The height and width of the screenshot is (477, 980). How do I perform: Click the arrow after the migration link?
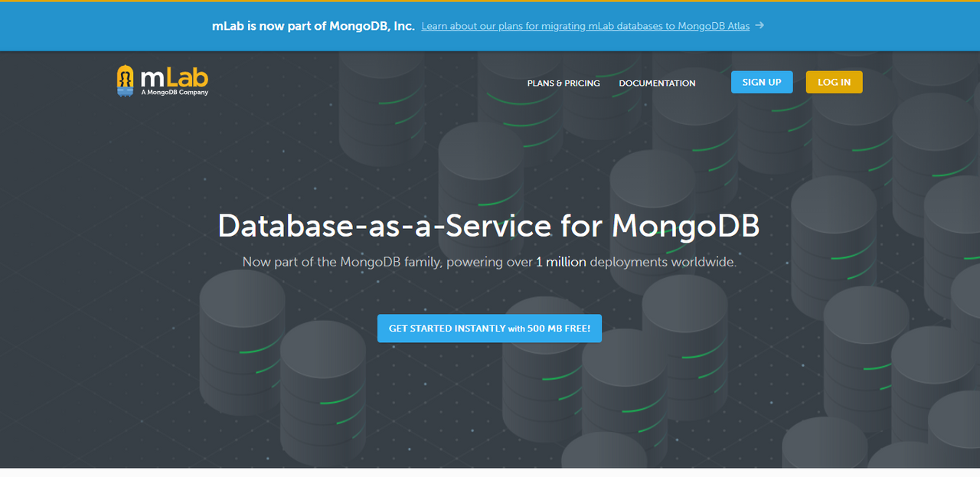point(759,25)
